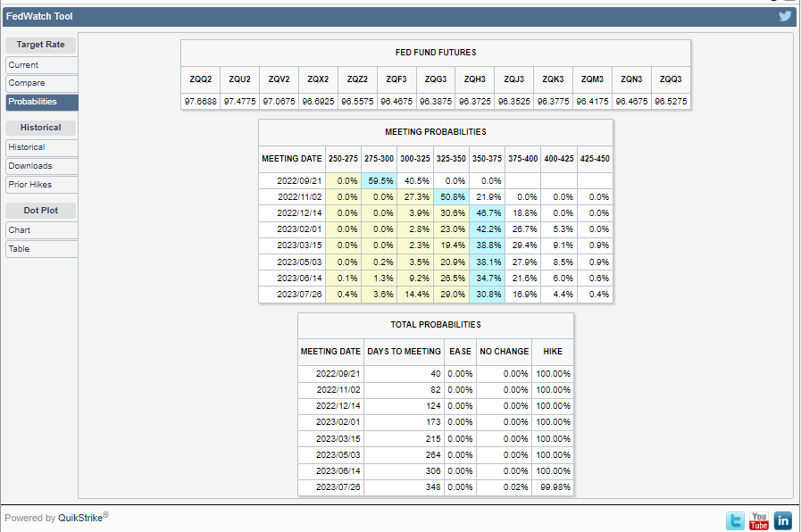801x532 pixels.
Task: Open the YouTube icon in footer
Action: (x=759, y=520)
